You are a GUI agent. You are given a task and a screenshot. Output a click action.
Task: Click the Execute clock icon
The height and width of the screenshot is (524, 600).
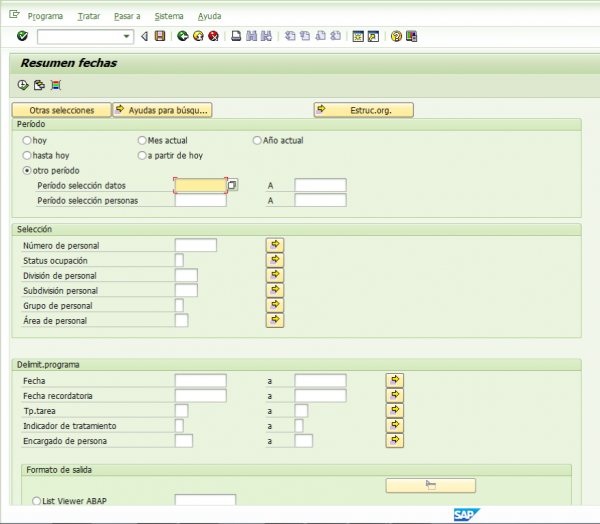click(22, 85)
